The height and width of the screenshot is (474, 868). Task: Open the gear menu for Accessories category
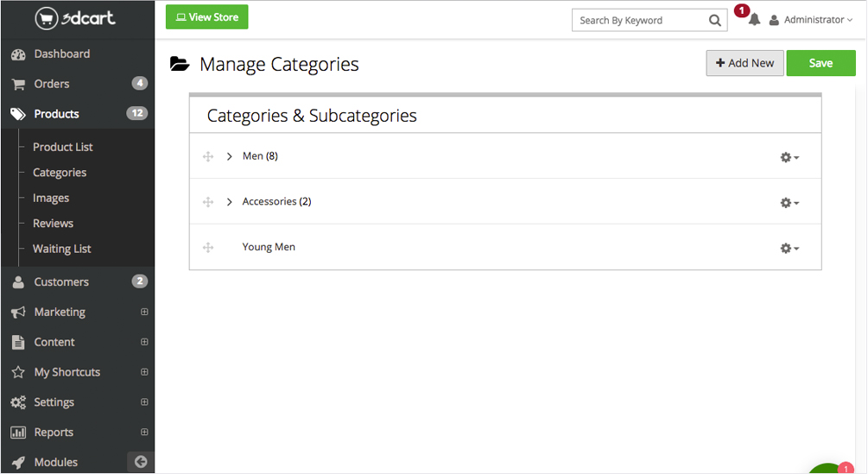coord(789,203)
